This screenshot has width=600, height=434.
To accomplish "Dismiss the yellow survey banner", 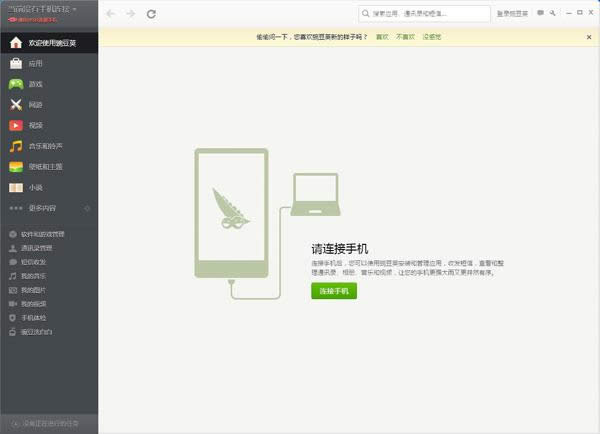I will tap(589, 36).
